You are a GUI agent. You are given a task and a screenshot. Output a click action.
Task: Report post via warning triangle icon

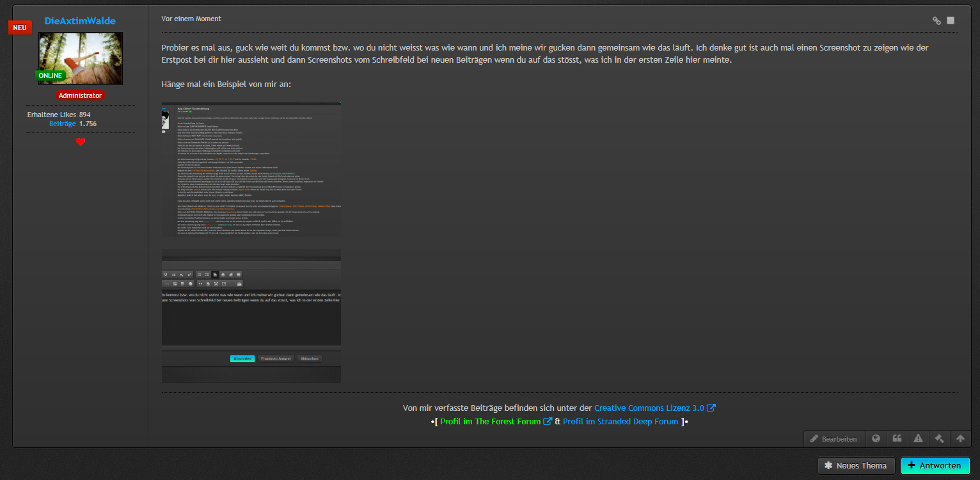pos(918,439)
